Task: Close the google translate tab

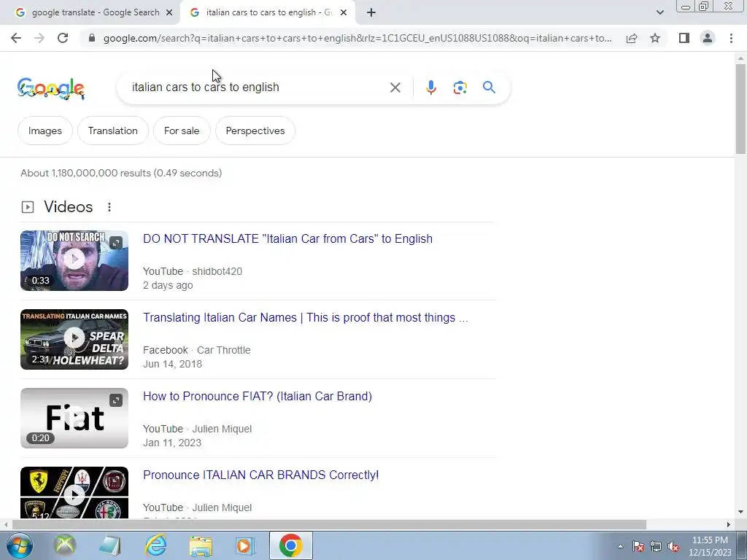Action: click(x=169, y=13)
